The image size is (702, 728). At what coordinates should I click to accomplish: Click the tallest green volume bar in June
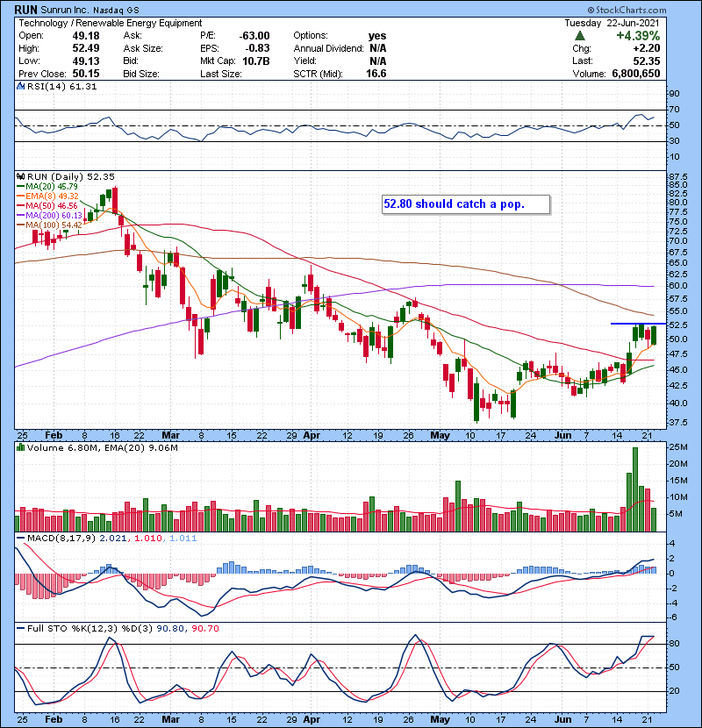click(x=635, y=489)
